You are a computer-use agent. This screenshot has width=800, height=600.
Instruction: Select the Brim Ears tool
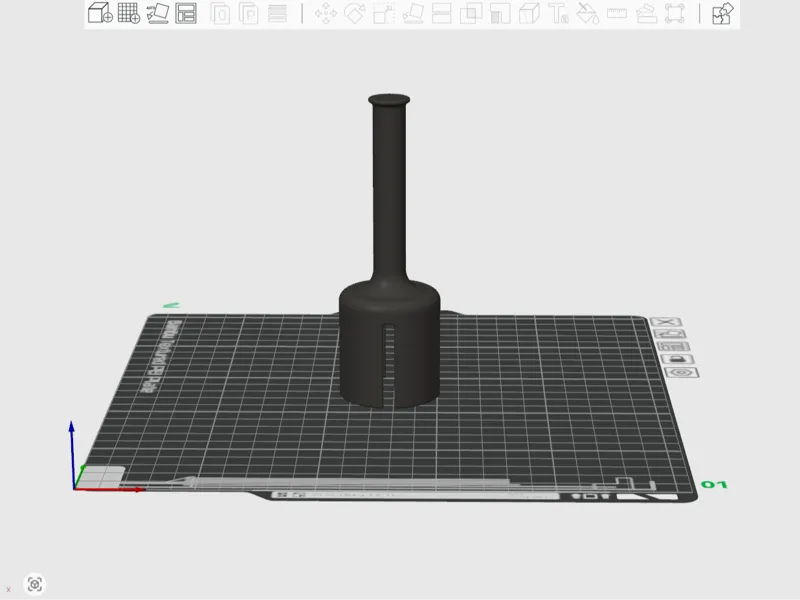674,14
